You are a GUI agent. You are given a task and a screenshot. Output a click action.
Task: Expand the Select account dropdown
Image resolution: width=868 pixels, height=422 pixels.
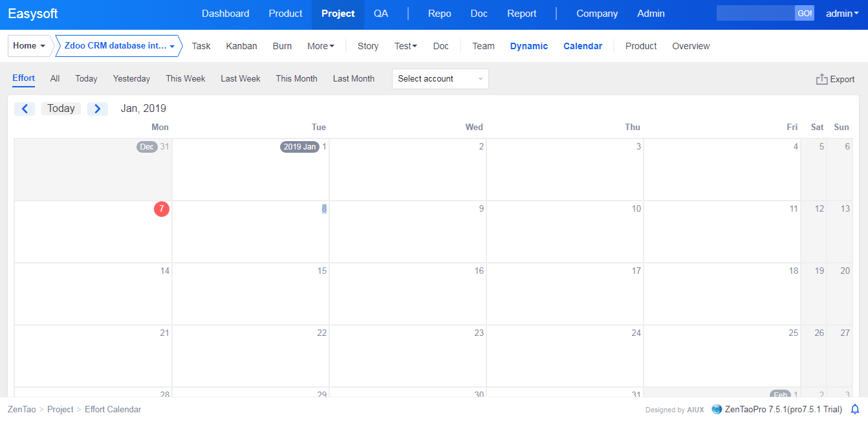(x=440, y=79)
